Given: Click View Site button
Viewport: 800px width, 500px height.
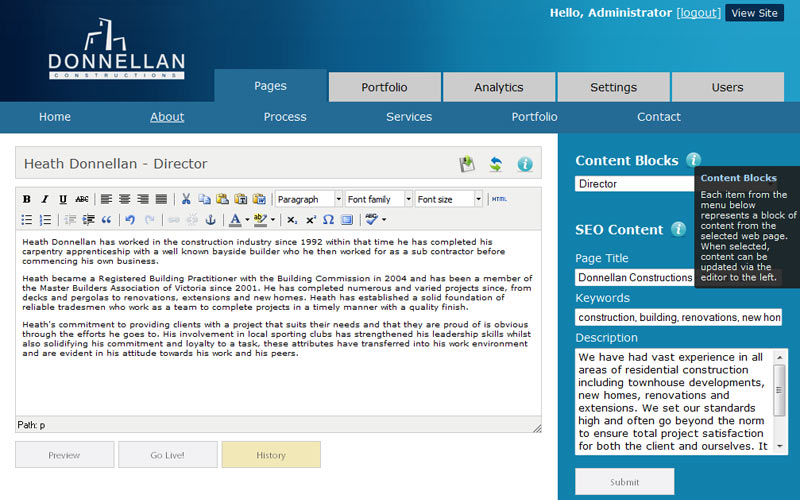Looking at the screenshot, I should [x=754, y=13].
